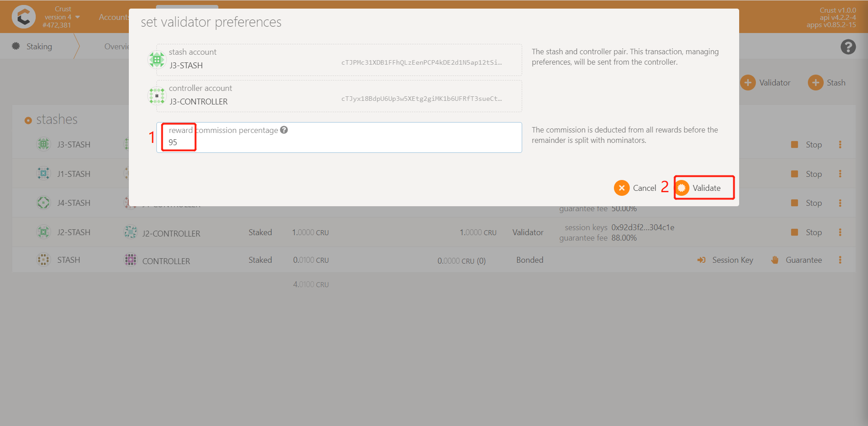
Task: Click the CONTROLLER account identicon
Action: pyautogui.click(x=131, y=260)
